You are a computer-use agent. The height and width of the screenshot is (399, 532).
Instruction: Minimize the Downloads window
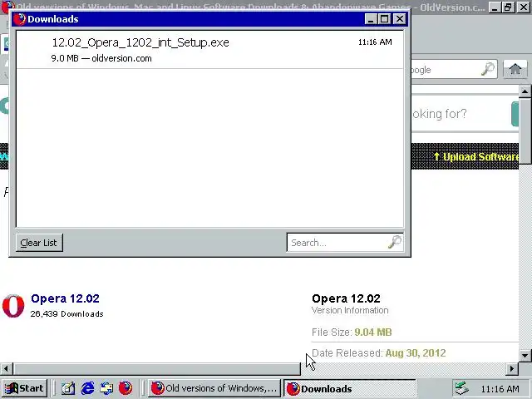371,19
